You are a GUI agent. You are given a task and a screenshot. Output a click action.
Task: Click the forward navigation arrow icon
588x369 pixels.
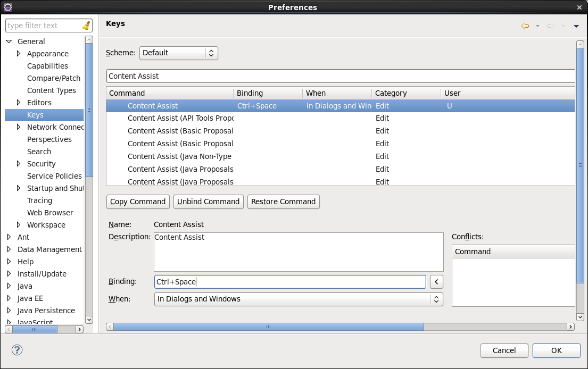[x=551, y=26]
